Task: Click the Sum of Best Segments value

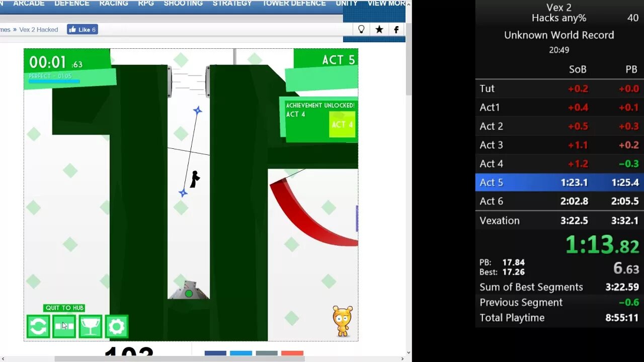Action: [x=622, y=287]
